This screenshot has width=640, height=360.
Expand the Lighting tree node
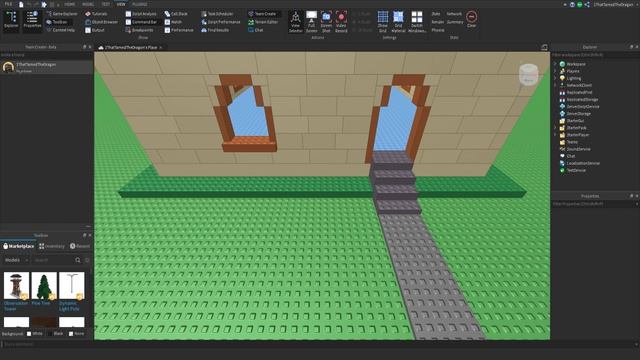(x=555, y=78)
